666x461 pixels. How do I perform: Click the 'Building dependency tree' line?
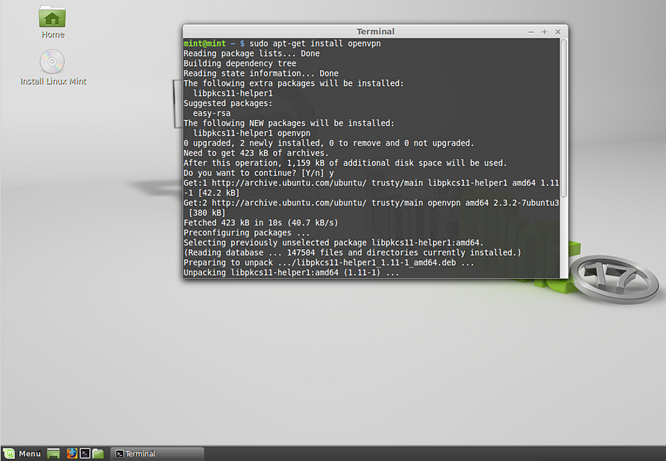click(x=240, y=63)
